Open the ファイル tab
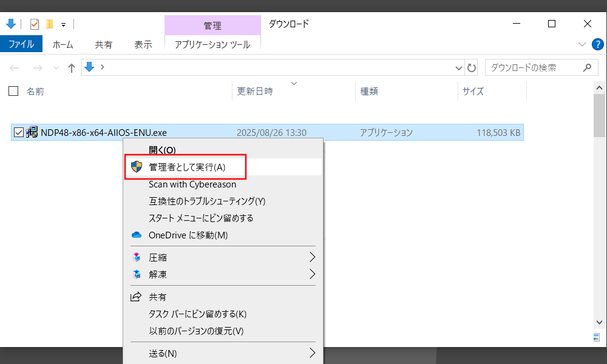The image size is (607, 364). (21, 44)
